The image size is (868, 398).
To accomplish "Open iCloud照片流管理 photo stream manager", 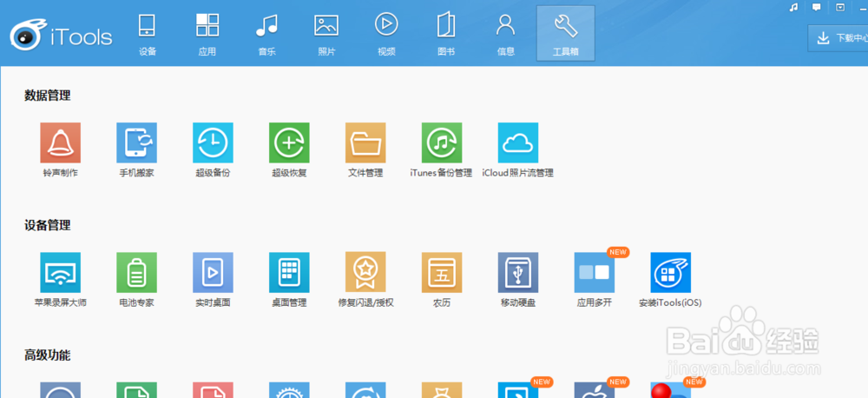I will pos(518,143).
